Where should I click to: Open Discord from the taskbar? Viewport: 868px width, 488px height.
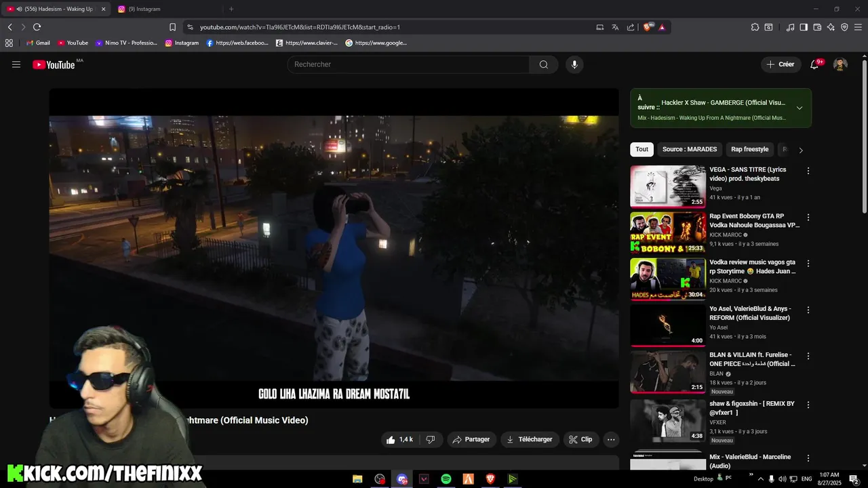pyautogui.click(x=402, y=479)
